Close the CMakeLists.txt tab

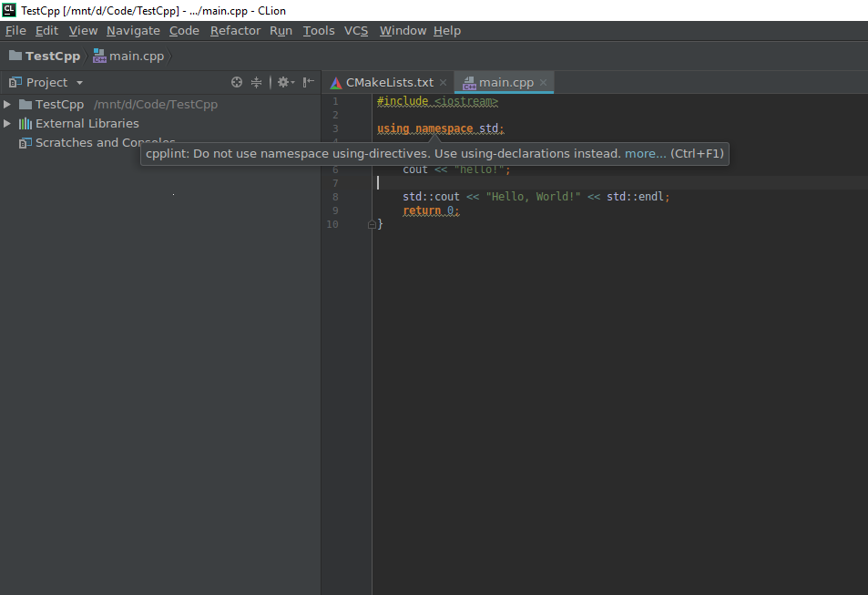click(443, 83)
